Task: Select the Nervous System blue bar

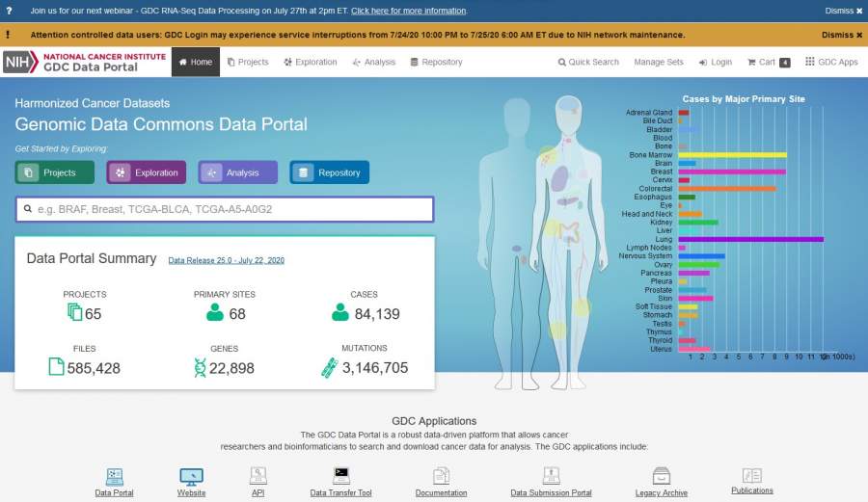Action: (701, 256)
